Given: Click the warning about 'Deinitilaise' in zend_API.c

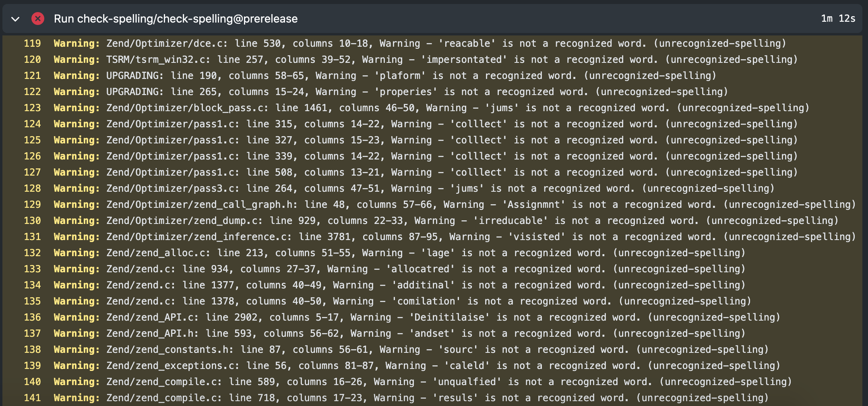Looking at the screenshot, I should click(x=403, y=317).
